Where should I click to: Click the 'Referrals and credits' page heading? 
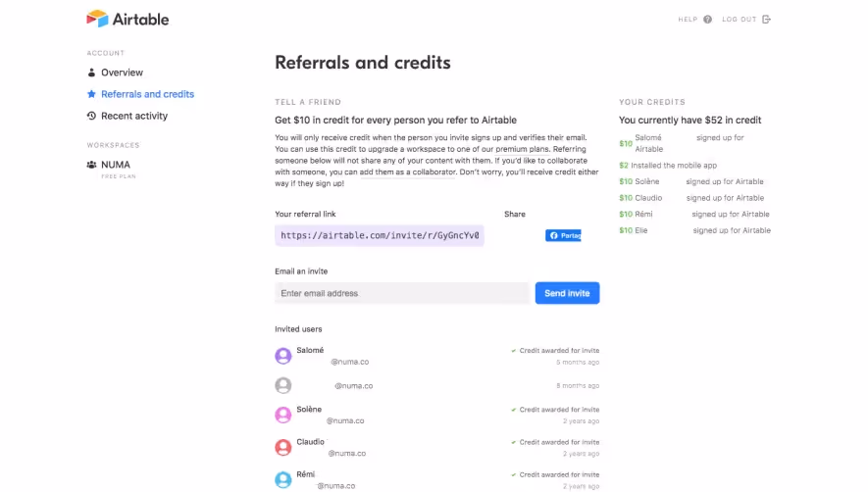click(x=363, y=63)
